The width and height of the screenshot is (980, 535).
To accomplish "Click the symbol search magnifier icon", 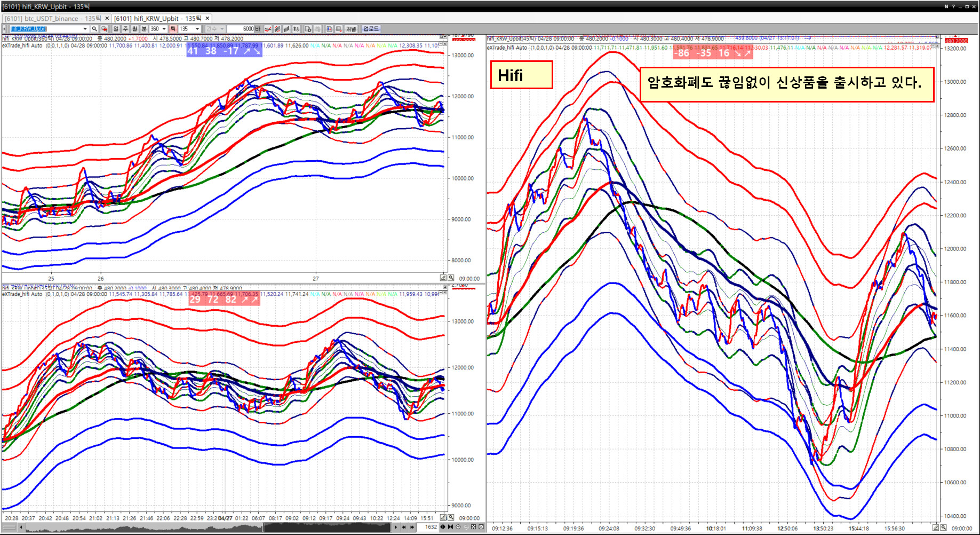I will [94, 29].
